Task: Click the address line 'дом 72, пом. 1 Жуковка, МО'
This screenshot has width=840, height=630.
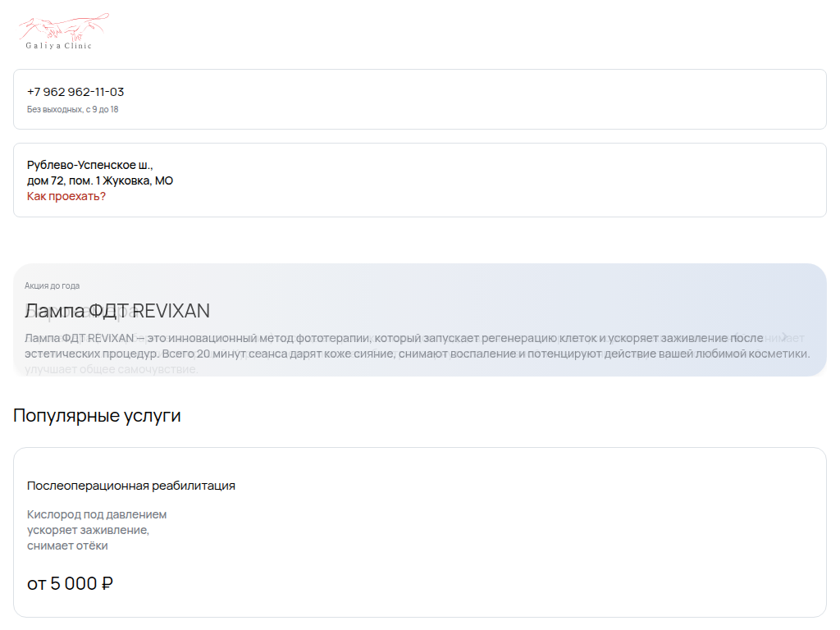Action: 100,180
